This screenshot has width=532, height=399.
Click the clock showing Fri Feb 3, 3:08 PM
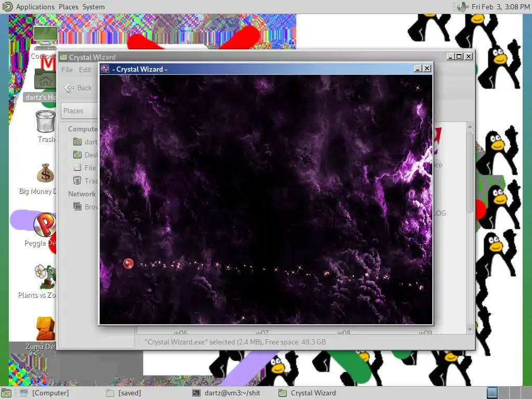(x=500, y=7)
